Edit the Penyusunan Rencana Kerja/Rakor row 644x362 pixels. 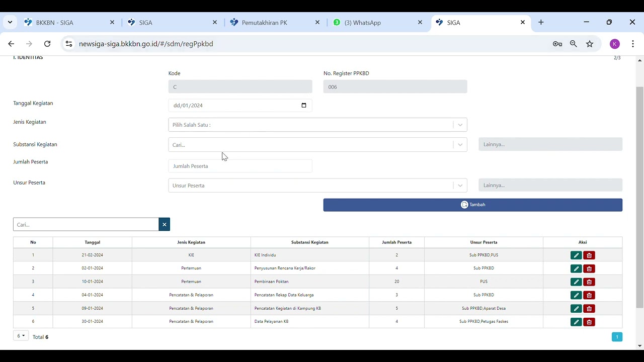pos(576,268)
